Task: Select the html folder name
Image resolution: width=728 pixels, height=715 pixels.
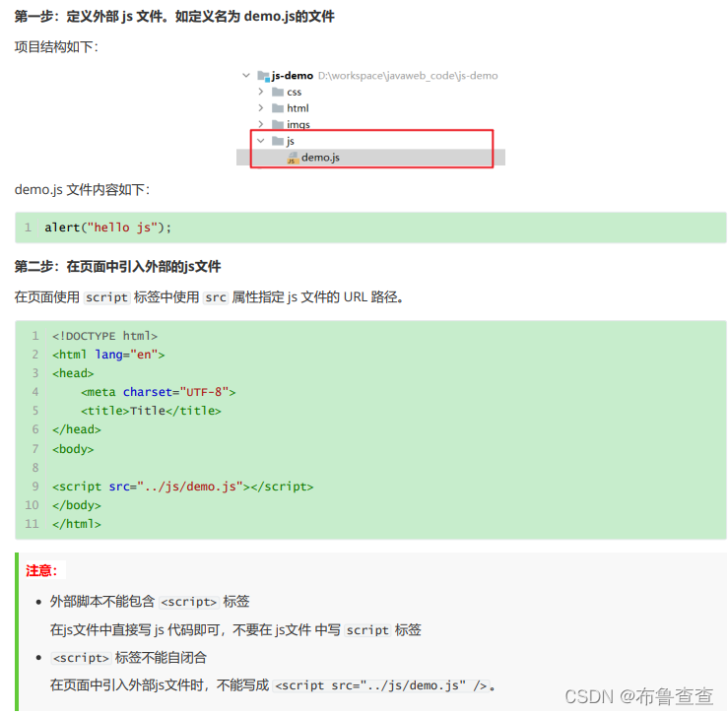Action: [x=298, y=108]
